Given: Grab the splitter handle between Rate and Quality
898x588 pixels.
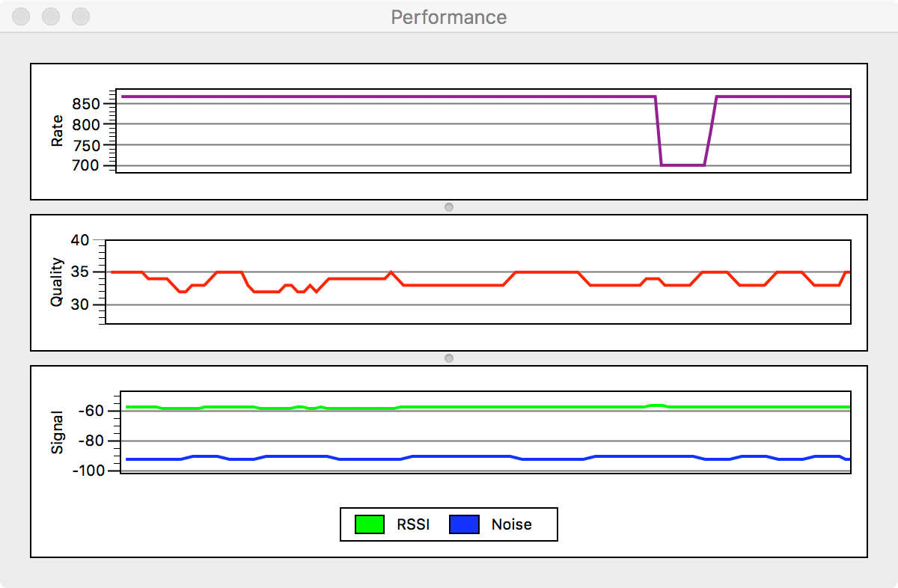Looking at the screenshot, I should [449, 207].
